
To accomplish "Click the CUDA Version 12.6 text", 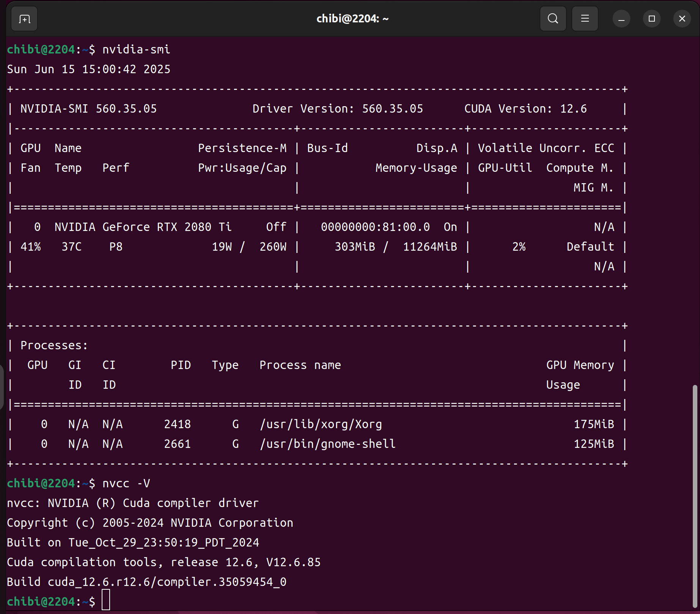I will click(525, 109).
